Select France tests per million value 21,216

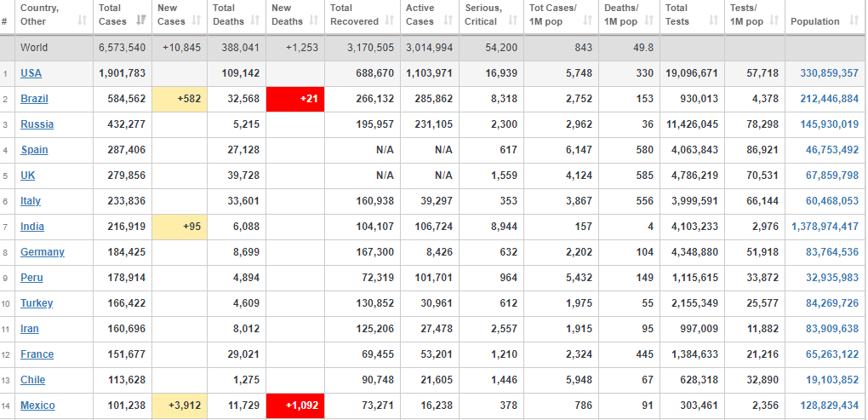(762, 354)
